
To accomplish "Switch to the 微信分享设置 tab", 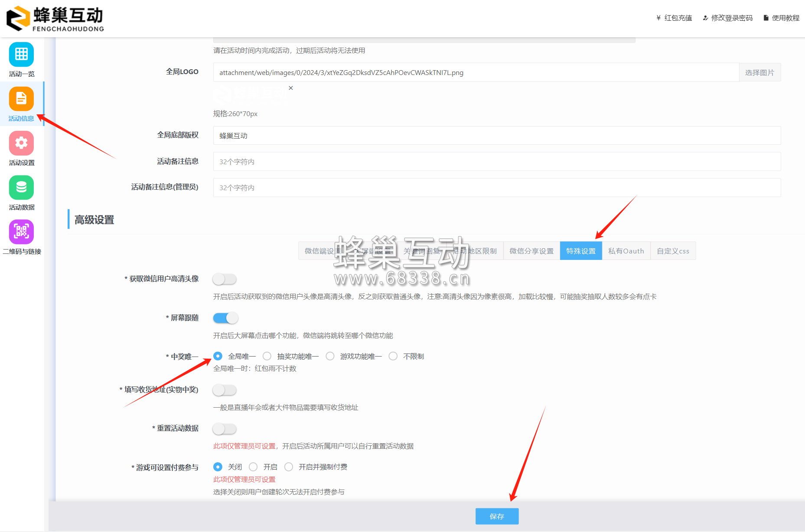I will 531,250.
